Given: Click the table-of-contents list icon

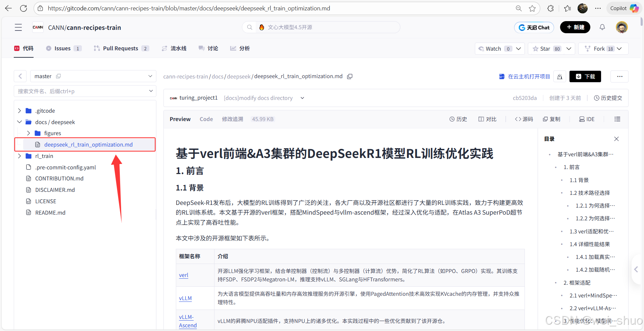Looking at the screenshot, I should [617, 119].
